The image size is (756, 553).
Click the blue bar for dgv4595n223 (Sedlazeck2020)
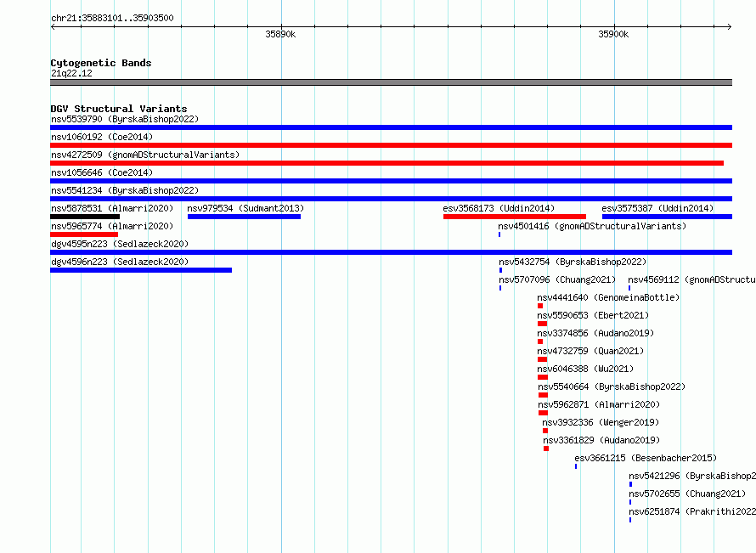[x=391, y=252]
